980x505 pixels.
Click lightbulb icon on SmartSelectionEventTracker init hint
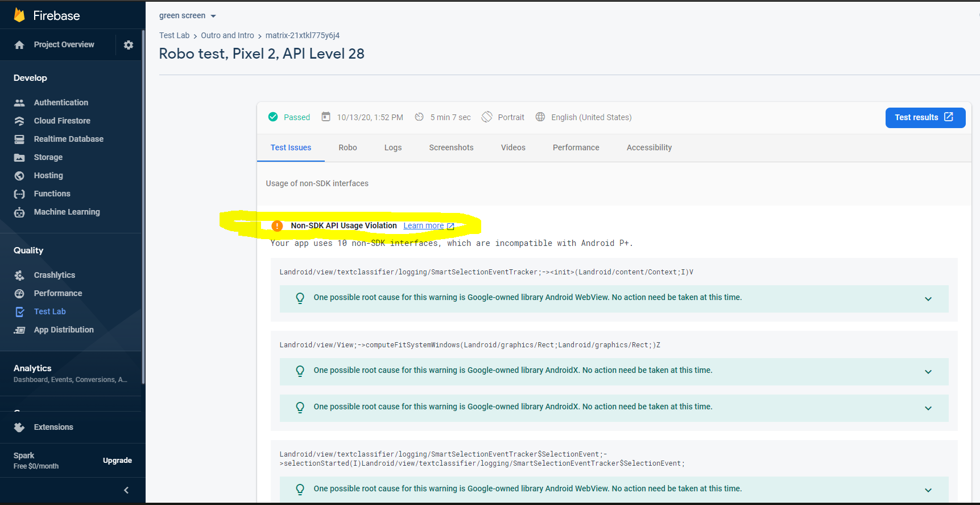click(x=300, y=298)
